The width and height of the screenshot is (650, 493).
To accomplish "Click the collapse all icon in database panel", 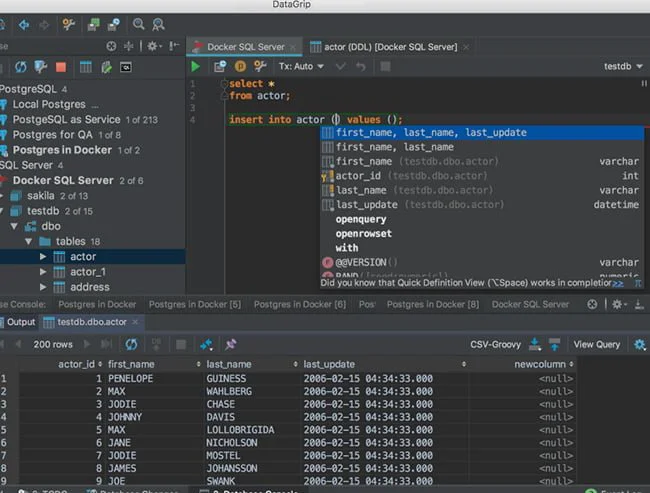I will coord(129,46).
